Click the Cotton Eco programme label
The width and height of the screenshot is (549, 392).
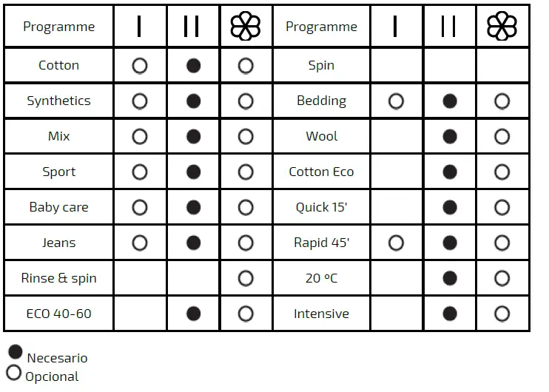pos(321,172)
